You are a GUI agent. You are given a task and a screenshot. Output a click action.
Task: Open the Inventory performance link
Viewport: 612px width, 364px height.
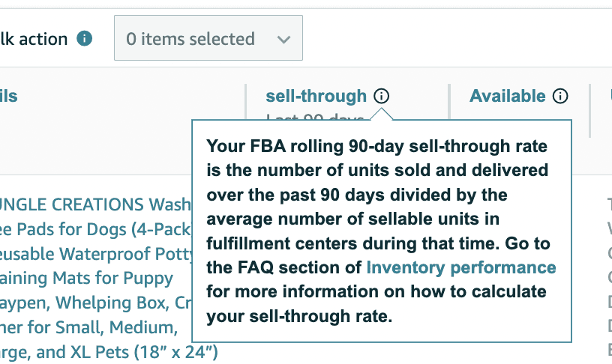pyautogui.click(x=460, y=267)
